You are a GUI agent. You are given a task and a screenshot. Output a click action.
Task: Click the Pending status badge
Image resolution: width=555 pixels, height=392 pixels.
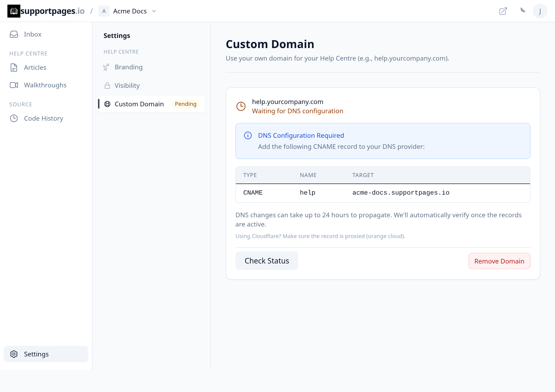point(186,104)
